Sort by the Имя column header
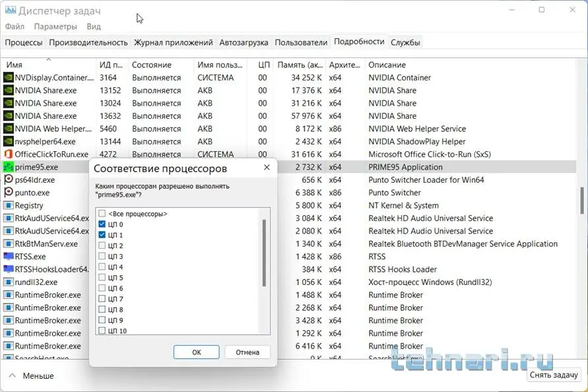588x392 pixels. (x=49, y=65)
